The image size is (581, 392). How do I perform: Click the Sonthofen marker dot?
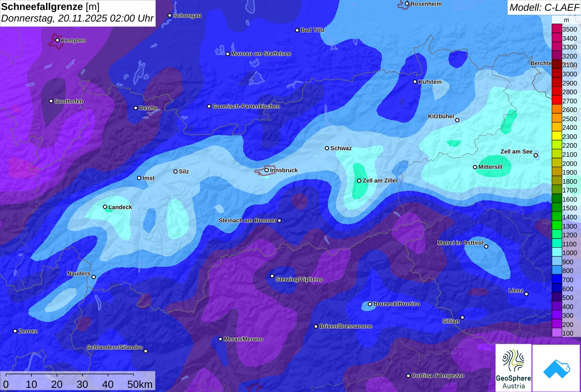click(x=51, y=101)
